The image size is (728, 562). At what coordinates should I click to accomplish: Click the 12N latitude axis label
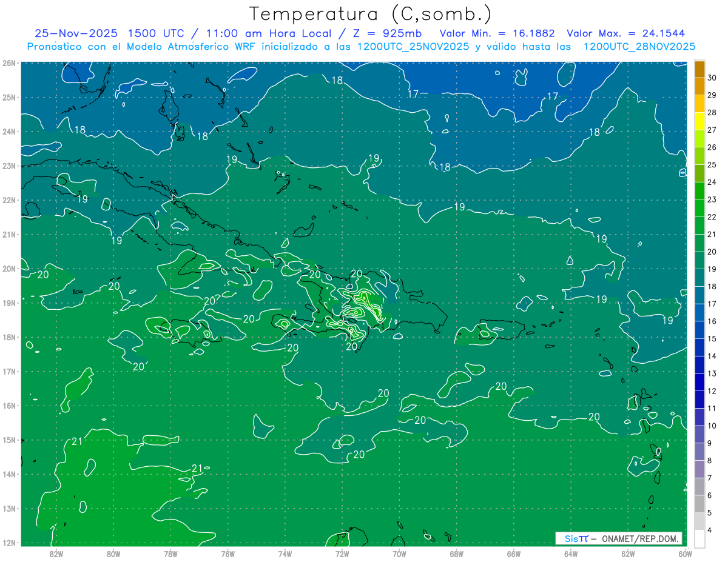click(x=9, y=543)
